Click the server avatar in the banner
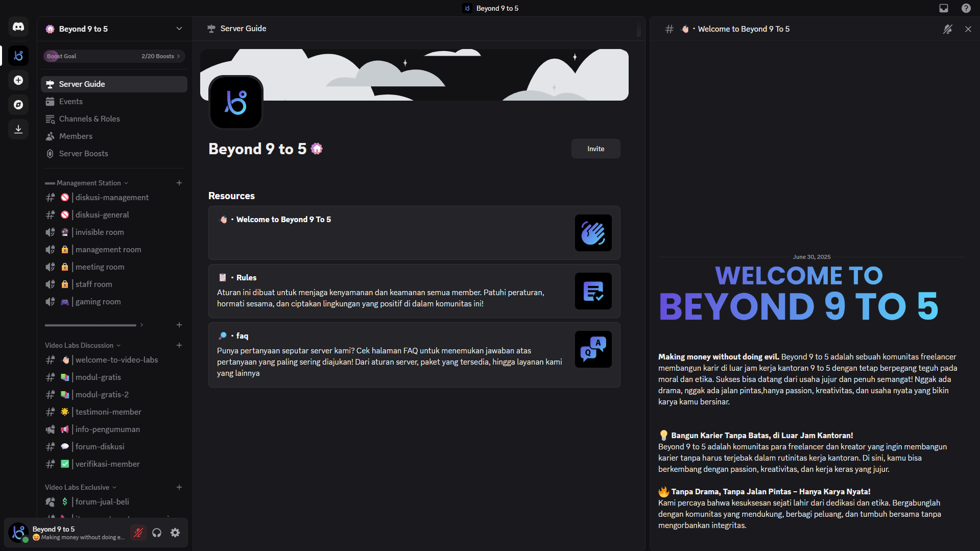980x551 pixels. pos(236,102)
